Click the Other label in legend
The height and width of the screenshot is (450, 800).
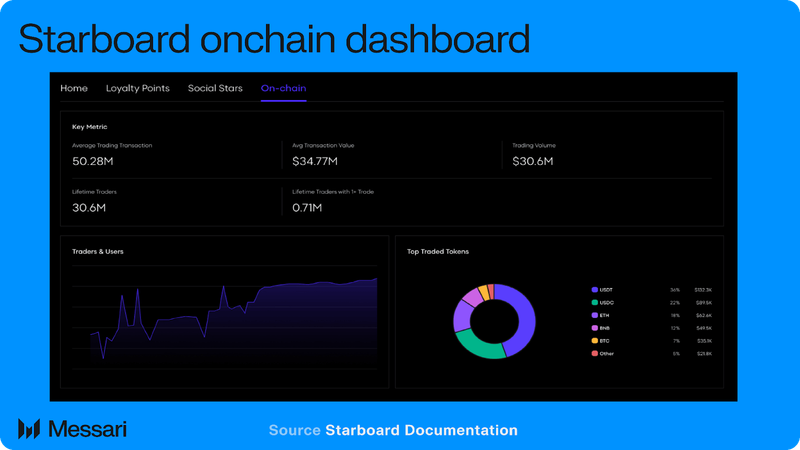tap(607, 354)
